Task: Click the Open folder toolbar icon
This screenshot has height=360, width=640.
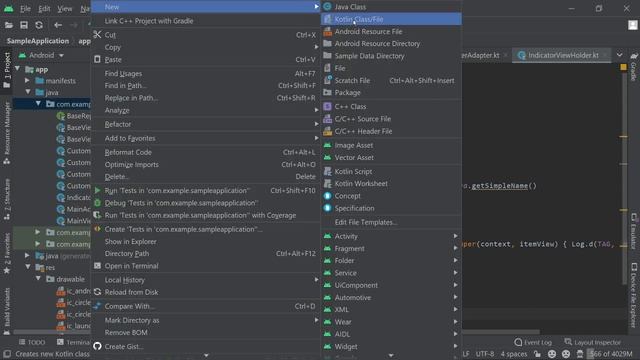Action: click(x=9, y=25)
